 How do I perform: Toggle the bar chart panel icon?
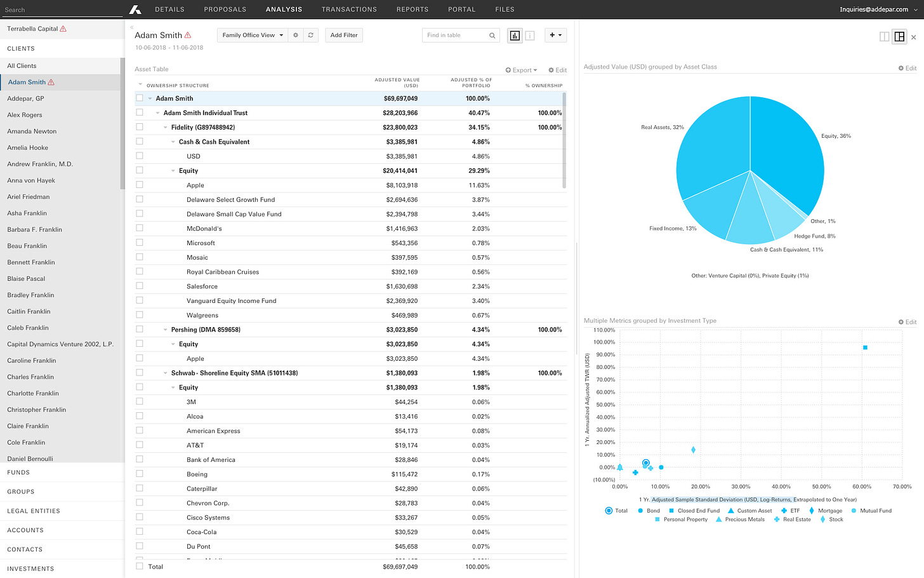coord(515,36)
